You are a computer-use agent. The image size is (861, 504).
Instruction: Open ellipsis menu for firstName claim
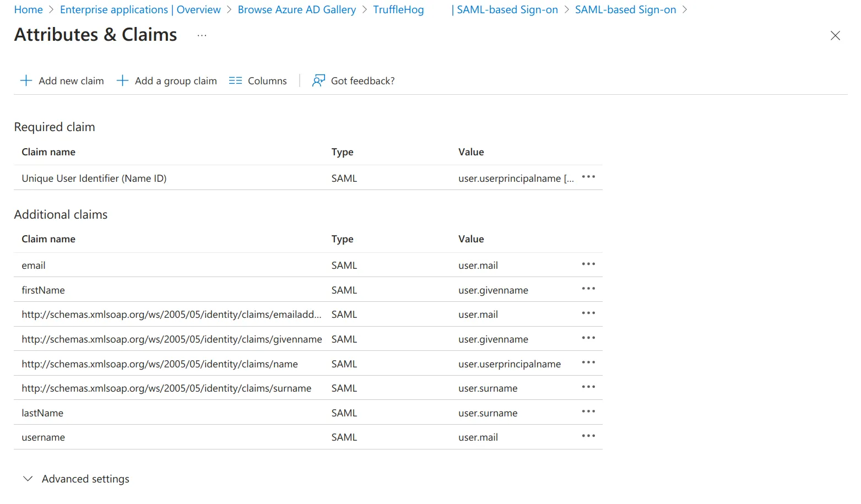[588, 289]
